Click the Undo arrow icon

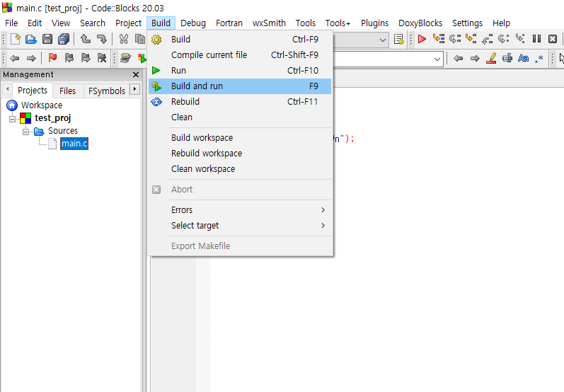(85, 39)
